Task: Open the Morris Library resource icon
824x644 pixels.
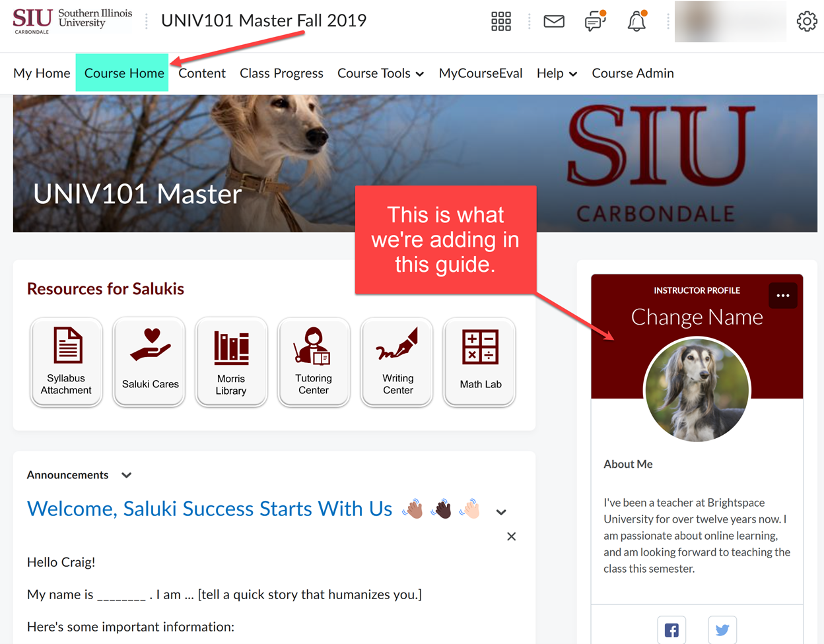Action: tap(231, 362)
